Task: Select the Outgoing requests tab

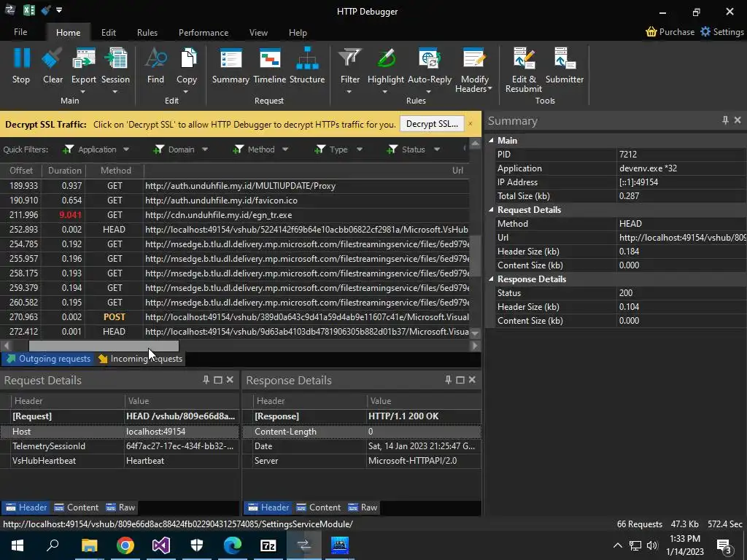Action: pyautogui.click(x=48, y=359)
